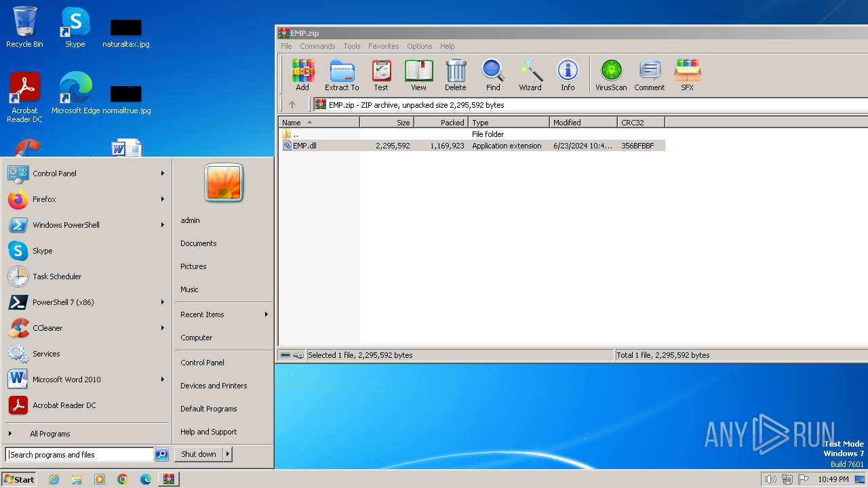
Task: Click the clock showing 10:49 PM
Action: tap(833, 479)
